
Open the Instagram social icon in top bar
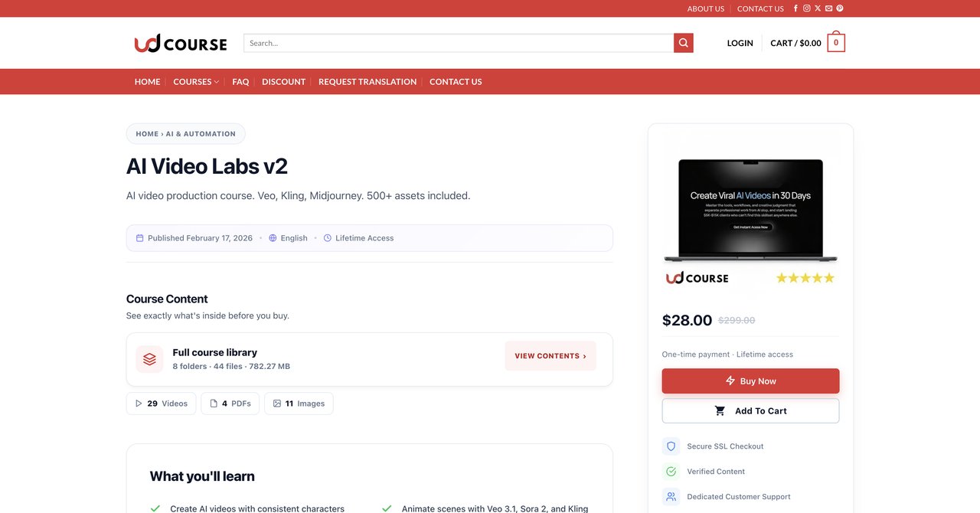[x=806, y=8]
